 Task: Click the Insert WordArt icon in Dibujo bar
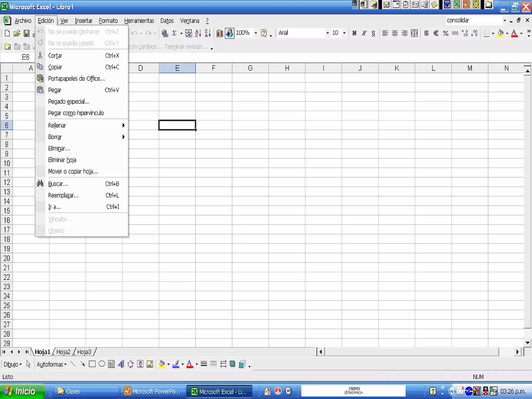coord(121,364)
